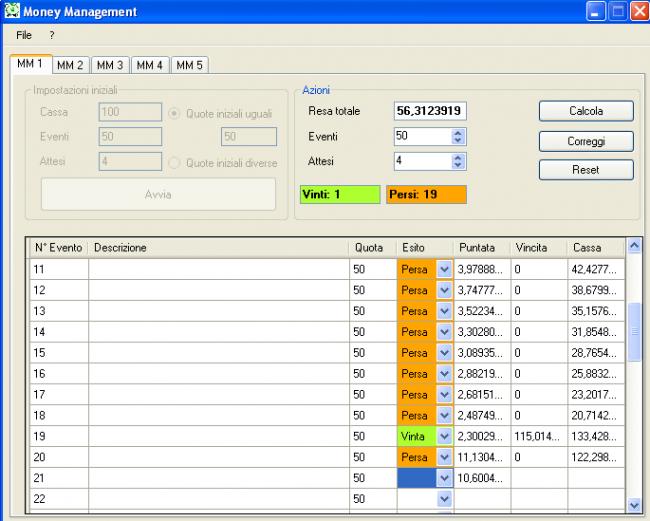
Task: Click the Eventi field in Impostazioni iniziali
Action: tap(130, 136)
